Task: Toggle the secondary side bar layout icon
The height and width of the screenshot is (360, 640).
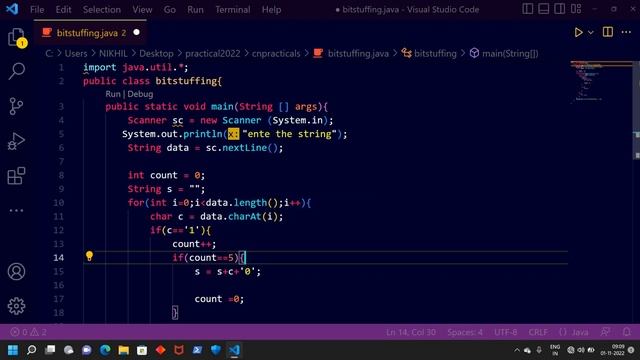Action: (560, 9)
